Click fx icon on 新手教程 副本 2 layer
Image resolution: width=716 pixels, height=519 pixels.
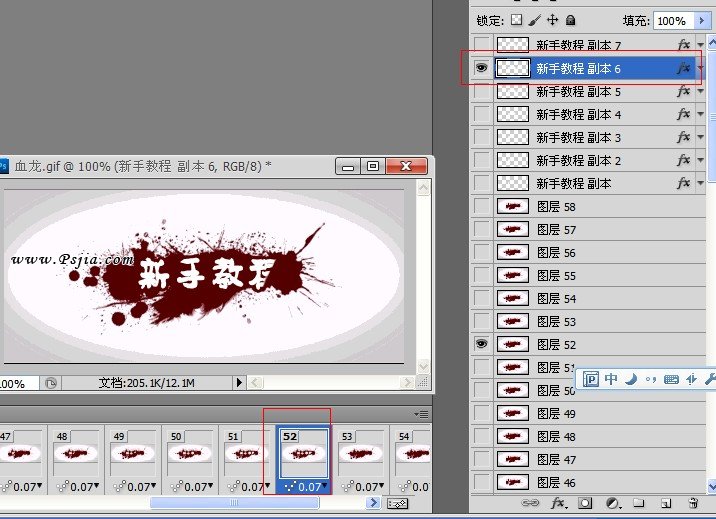(x=684, y=160)
